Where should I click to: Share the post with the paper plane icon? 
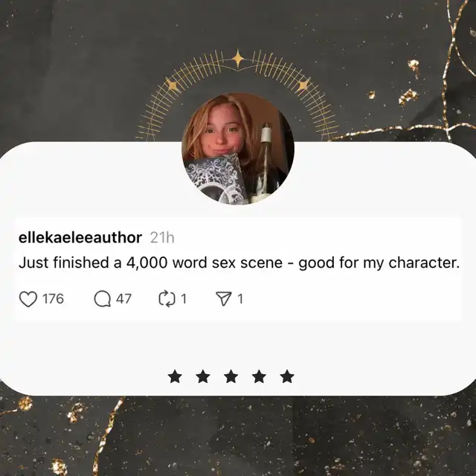224,299
